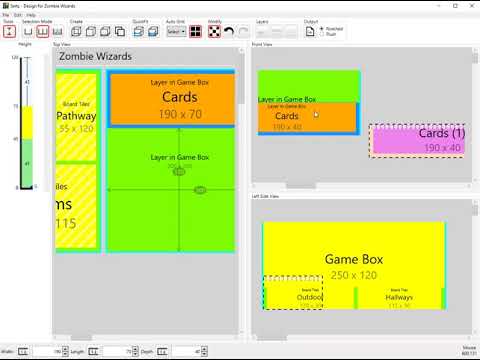Click the Output document icon
Viewport: 480px width, 360px height.
tap(310, 32)
